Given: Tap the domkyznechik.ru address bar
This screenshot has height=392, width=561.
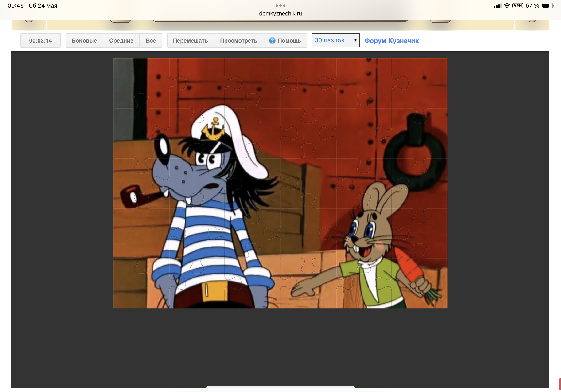Looking at the screenshot, I should coord(280,13).
